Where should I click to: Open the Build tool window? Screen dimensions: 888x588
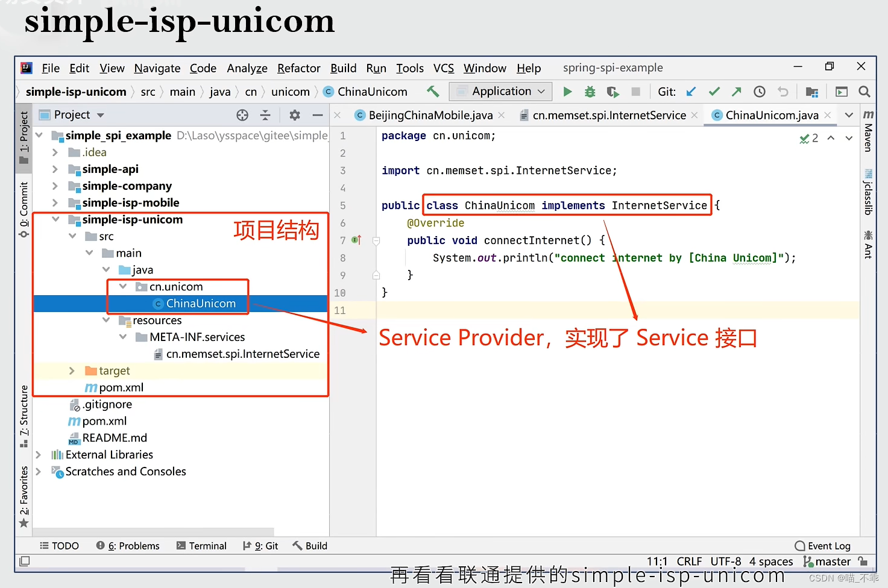310,546
